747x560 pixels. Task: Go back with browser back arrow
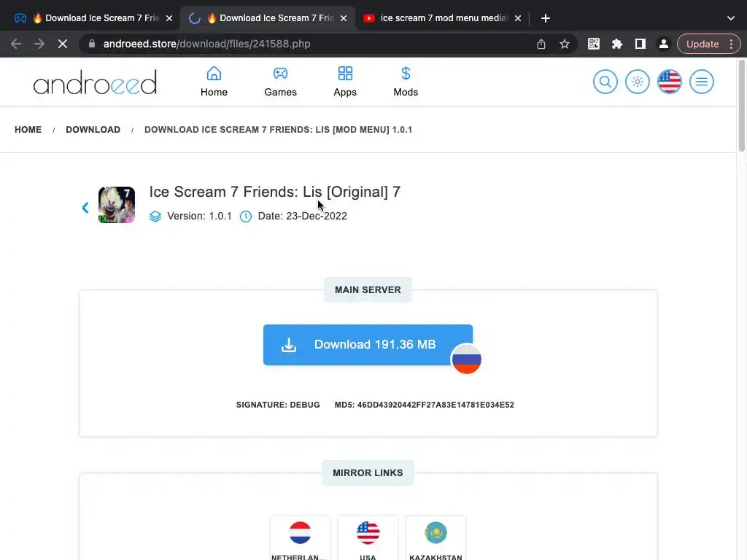pyautogui.click(x=16, y=44)
